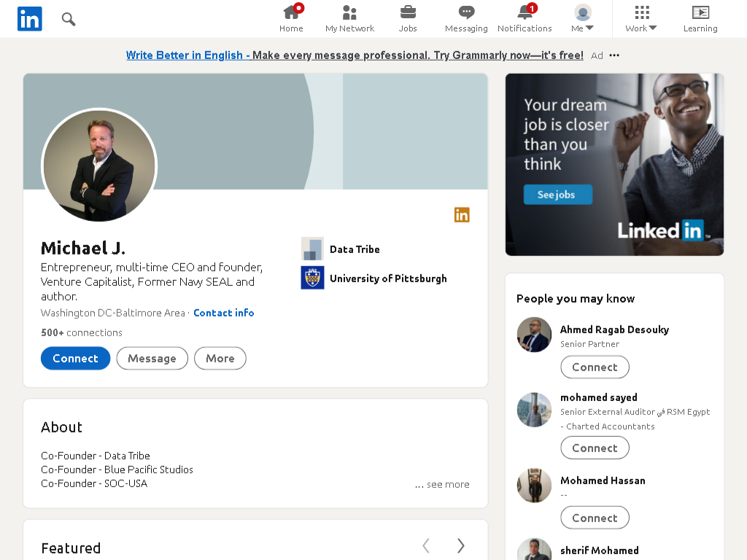
Task: Click the Michael J. profile name heading
Action: click(x=83, y=248)
